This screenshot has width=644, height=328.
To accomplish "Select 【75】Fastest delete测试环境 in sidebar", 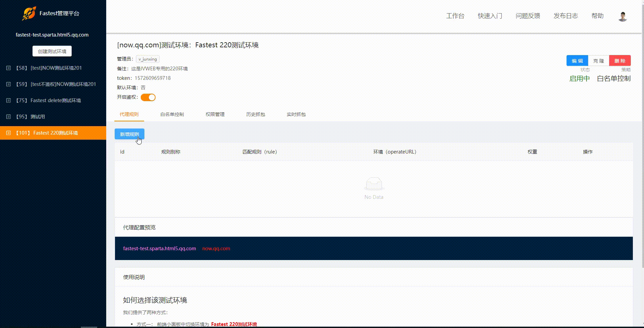I will [53, 100].
